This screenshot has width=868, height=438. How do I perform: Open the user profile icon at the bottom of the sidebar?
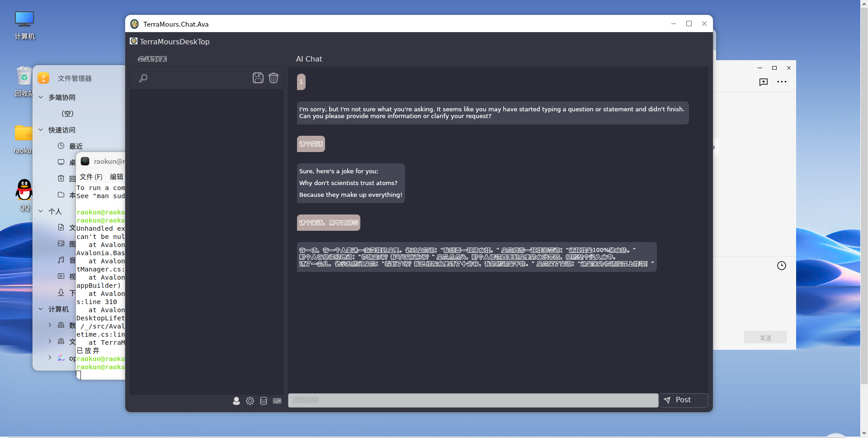(x=236, y=401)
